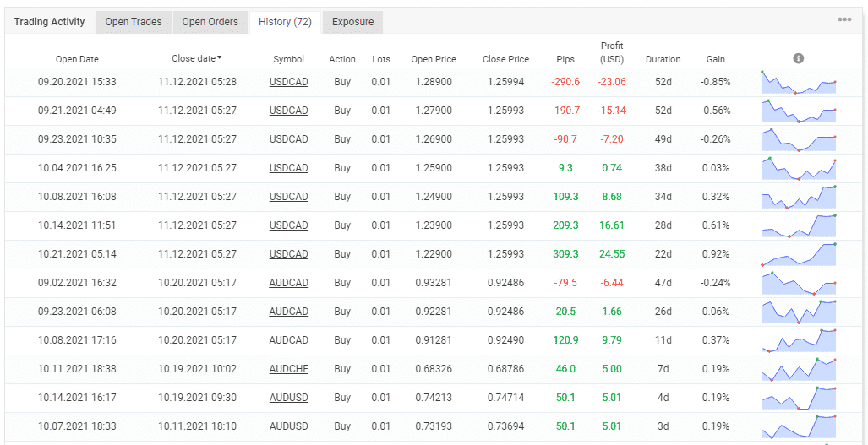Open mini chart for 24.55 profit trade
Screen dimensions: 868x445
click(x=799, y=254)
